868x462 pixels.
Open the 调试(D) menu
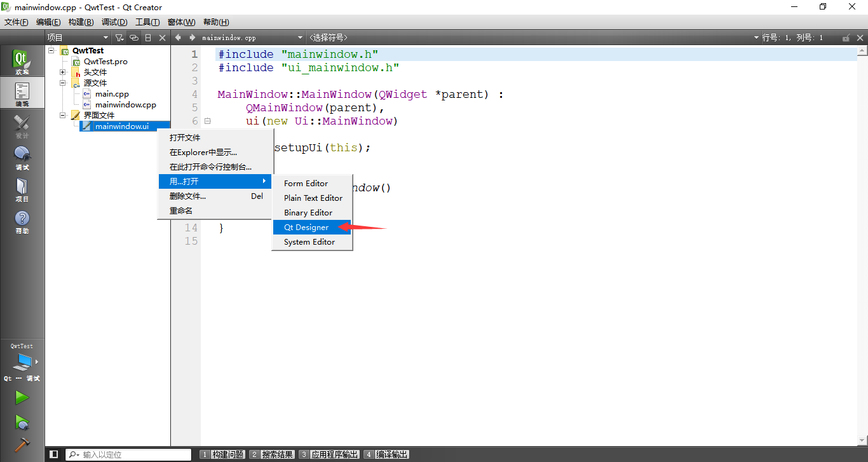[x=114, y=22]
